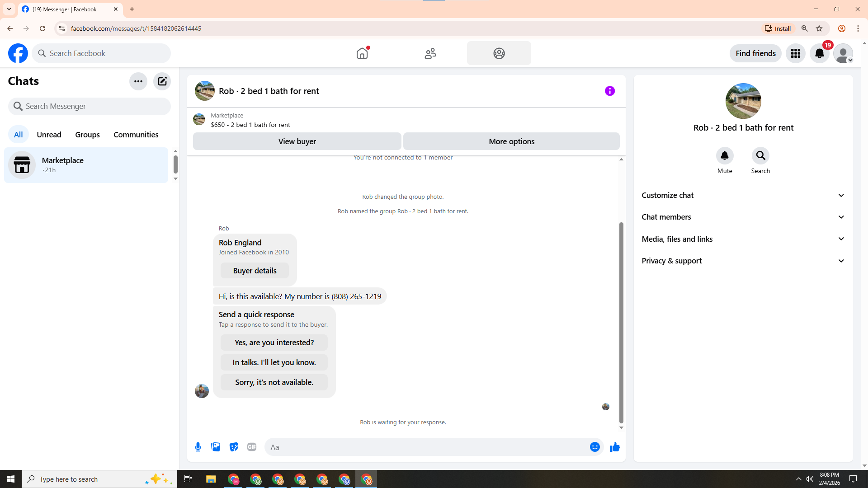
Task: Open the Facebook menu grid icon
Action: (795, 53)
